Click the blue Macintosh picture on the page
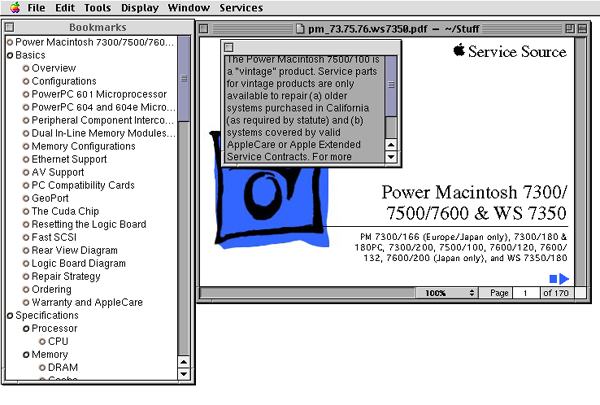The width and height of the screenshot is (600, 405). coord(270,207)
